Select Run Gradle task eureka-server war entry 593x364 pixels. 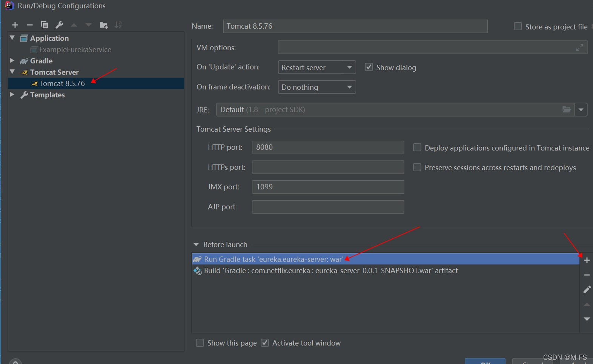[386, 259]
